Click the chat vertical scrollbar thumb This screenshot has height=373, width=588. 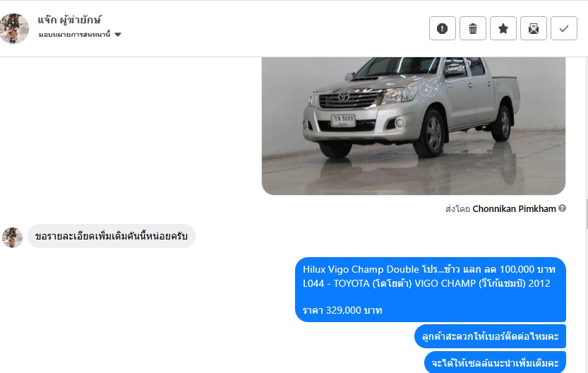tap(586, 214)
